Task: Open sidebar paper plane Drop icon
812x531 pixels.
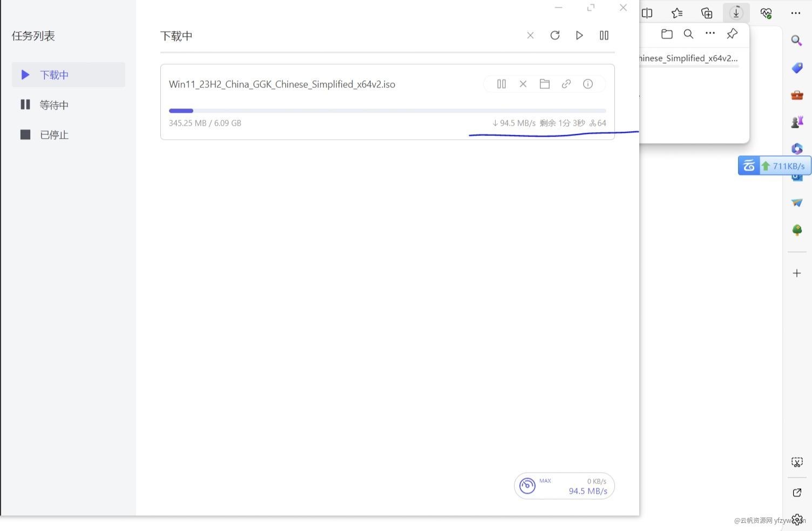Action: [x=797, y=203]
